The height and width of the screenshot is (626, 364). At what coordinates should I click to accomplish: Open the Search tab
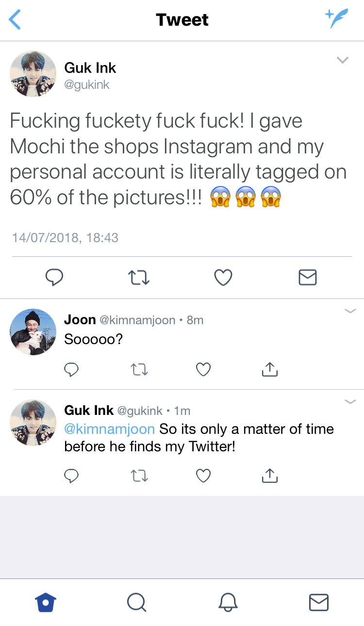136,602
